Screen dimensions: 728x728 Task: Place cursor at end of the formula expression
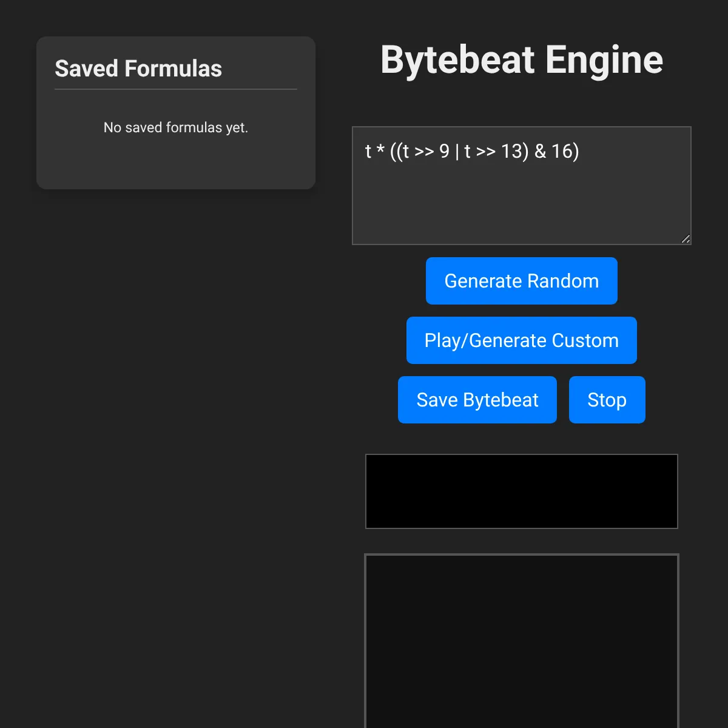point(579,152)
